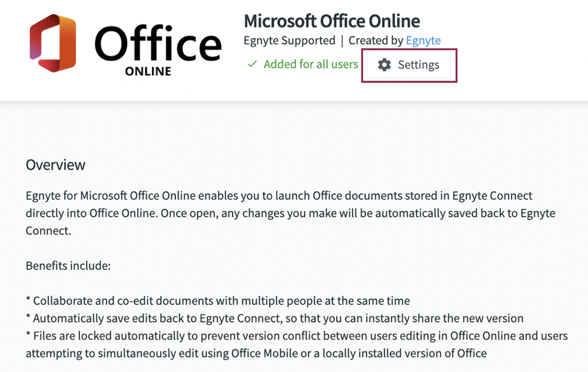The width and height of the screenshot is (588, 372).
Task: Click the "Files are locked automatically" bullet
Action: click(x=297, y=344)
